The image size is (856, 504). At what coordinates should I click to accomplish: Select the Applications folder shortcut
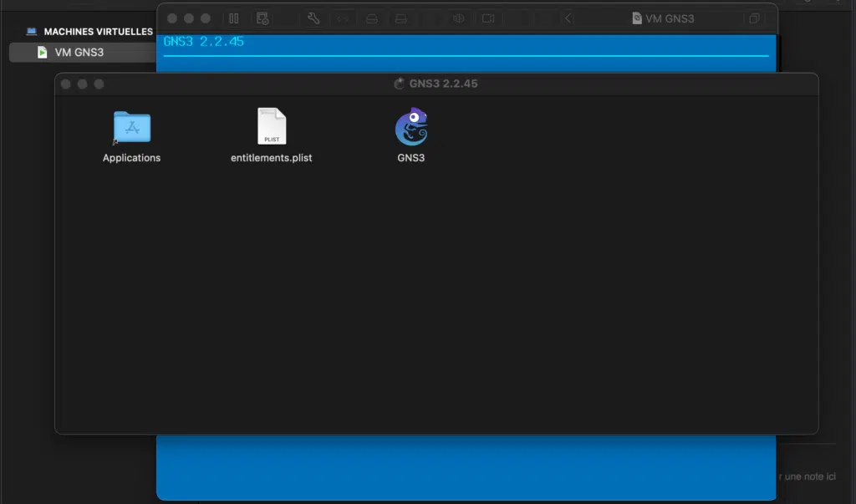pyautogui.click(x=131, y=127)
